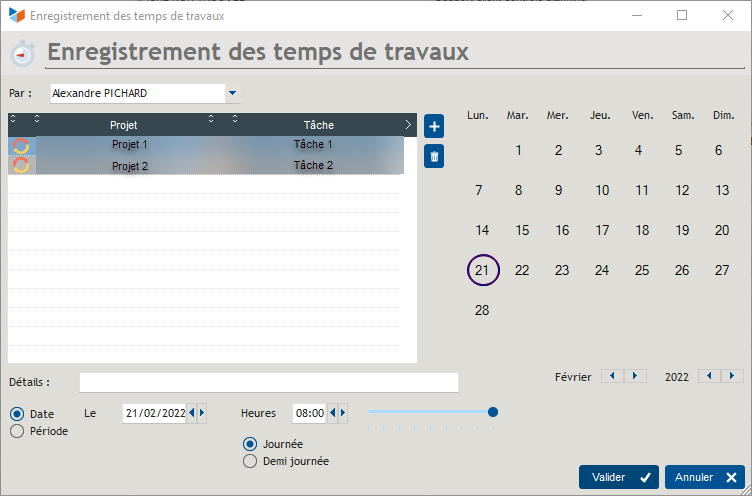Click the Projet 2 row status icon

[x=21, y=165]
